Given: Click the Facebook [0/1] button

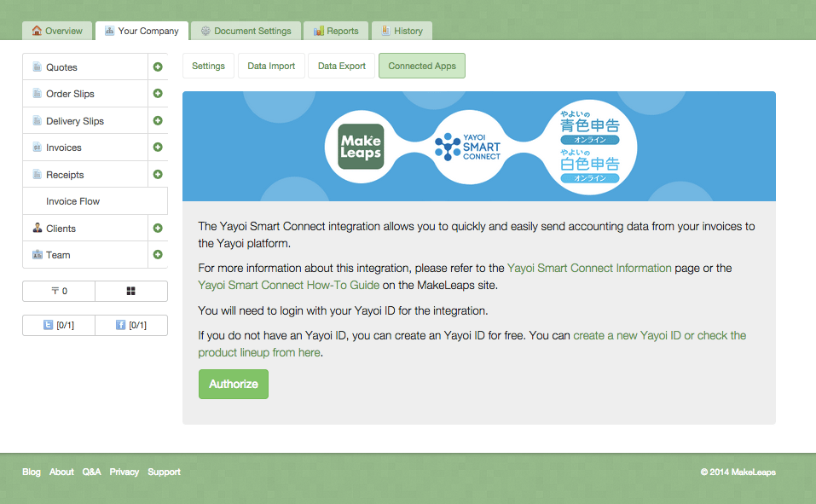Looking at the screenshot, I should (x=131, y=325).
